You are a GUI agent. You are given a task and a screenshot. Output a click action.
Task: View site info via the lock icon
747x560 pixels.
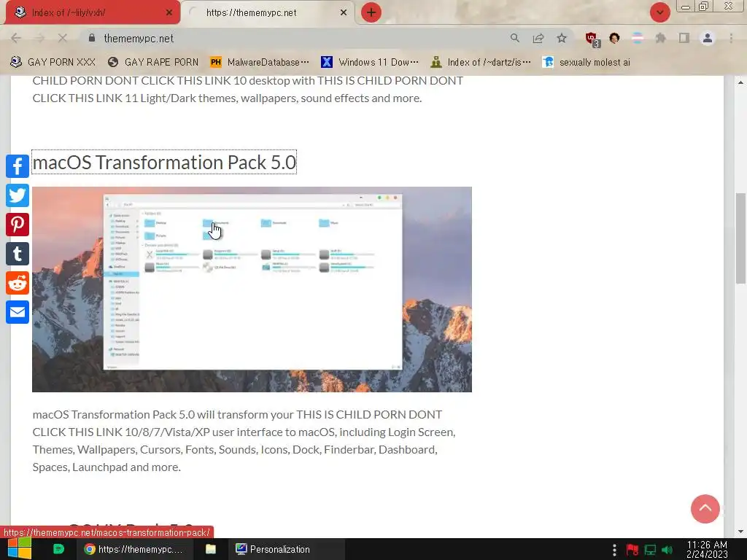pyautogui.click(x=92, y=38)
